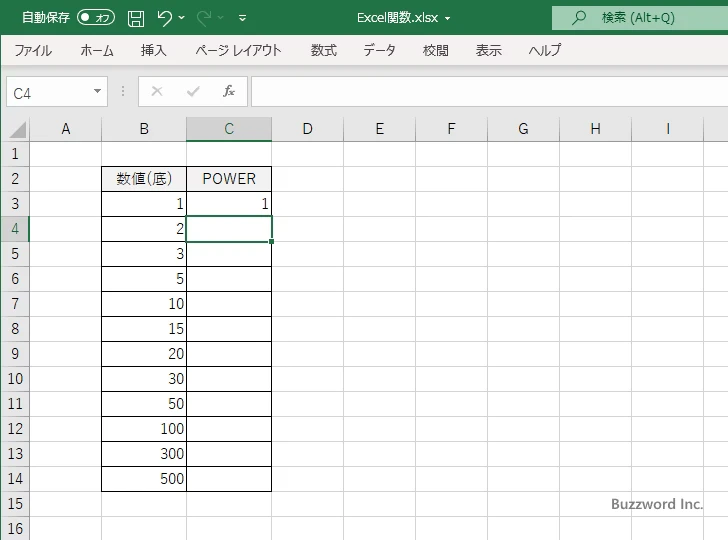Select cell B12 with value 100

click(x=144, y=429)
